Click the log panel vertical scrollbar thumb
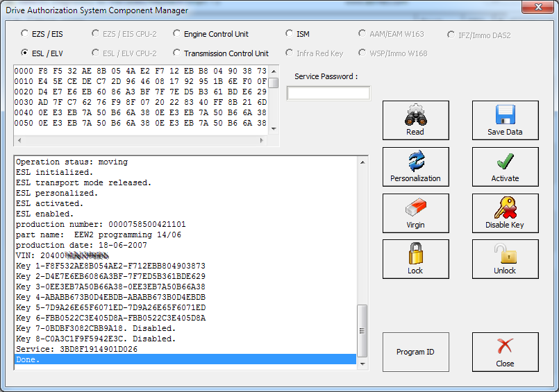 click(x=362, y=331)
